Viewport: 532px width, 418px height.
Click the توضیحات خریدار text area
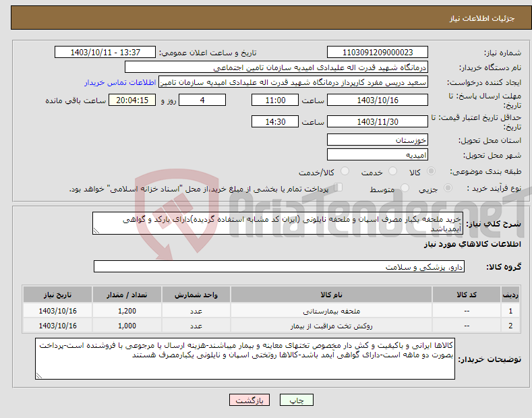click(x=245, y=359)
